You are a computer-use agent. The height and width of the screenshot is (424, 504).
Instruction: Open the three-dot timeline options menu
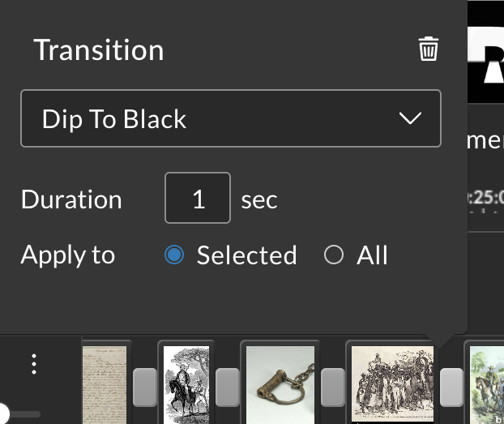point(34,364)
